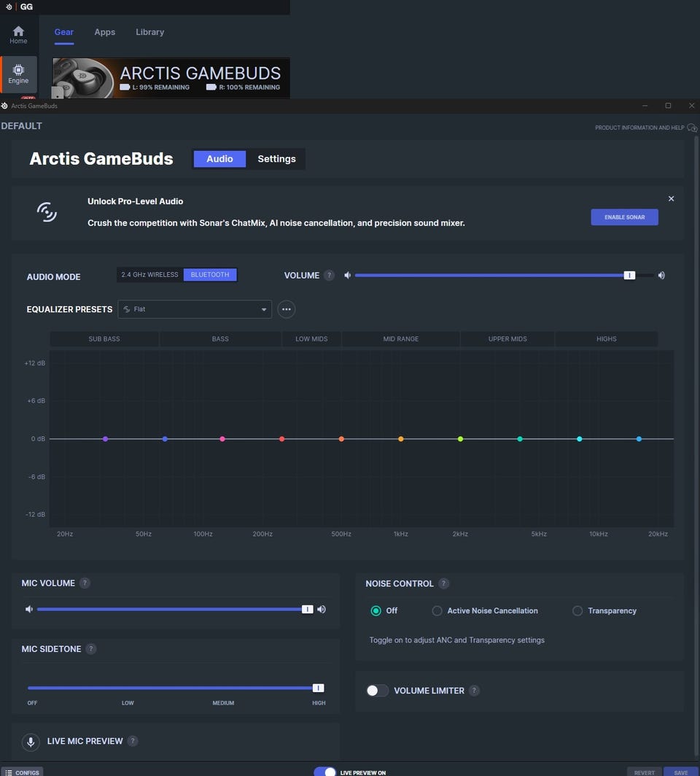Click the Sonar wave icon in banner
Image resolution: width=700 pixels, height=776 pixels.
click(47, 212)
